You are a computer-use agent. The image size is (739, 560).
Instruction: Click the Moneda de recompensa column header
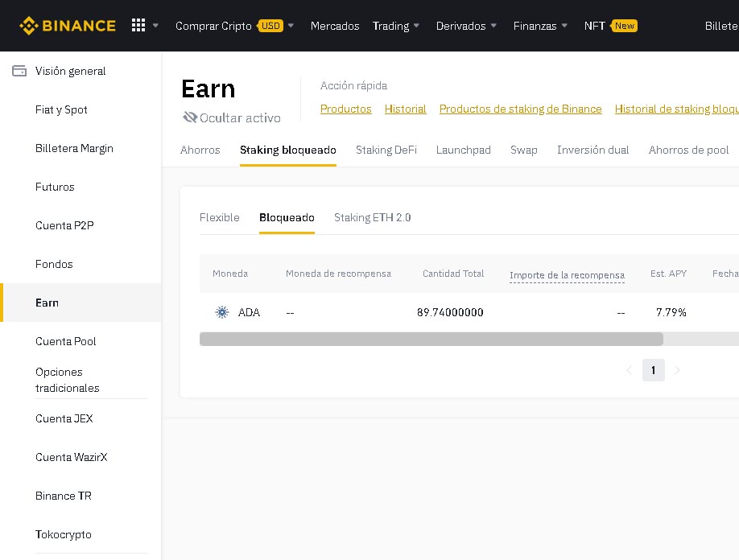338,274
